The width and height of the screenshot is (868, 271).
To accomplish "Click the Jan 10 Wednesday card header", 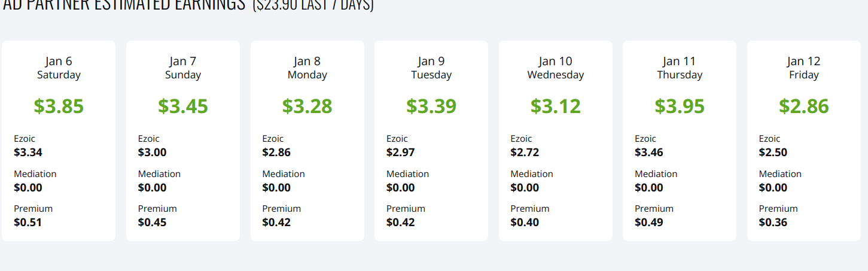I will coord(556,68).
